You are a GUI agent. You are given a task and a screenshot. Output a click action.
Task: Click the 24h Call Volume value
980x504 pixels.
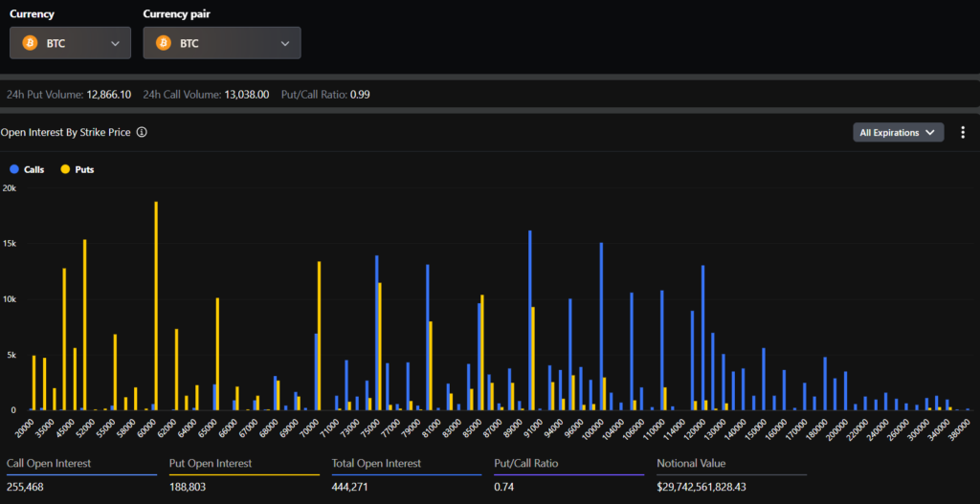click(x=246, y=95)
